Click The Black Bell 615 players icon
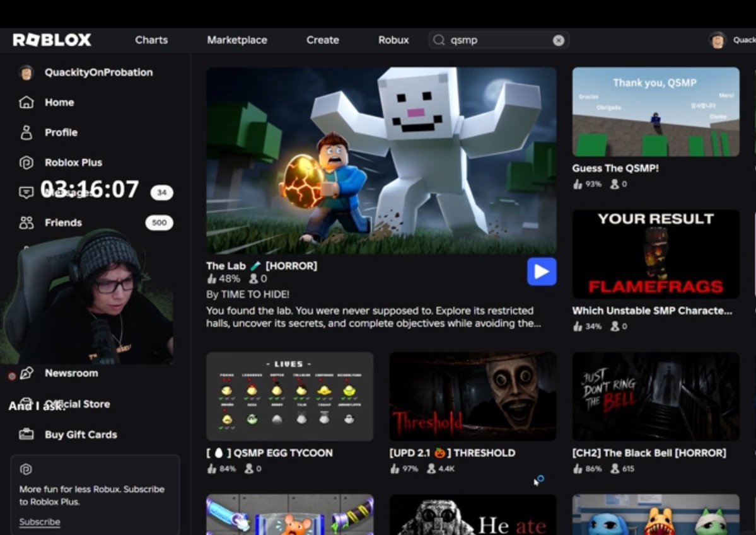 (615, 468)
